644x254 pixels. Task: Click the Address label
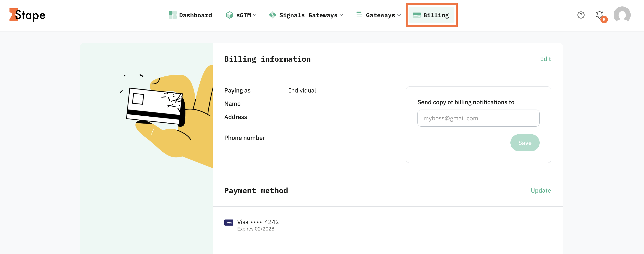[235, 117]
